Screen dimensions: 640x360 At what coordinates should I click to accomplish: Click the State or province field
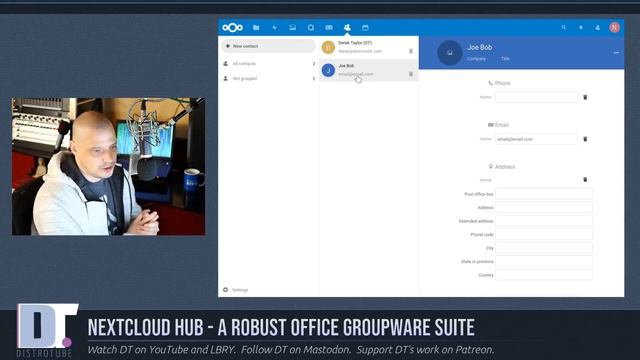coord(544,261)
